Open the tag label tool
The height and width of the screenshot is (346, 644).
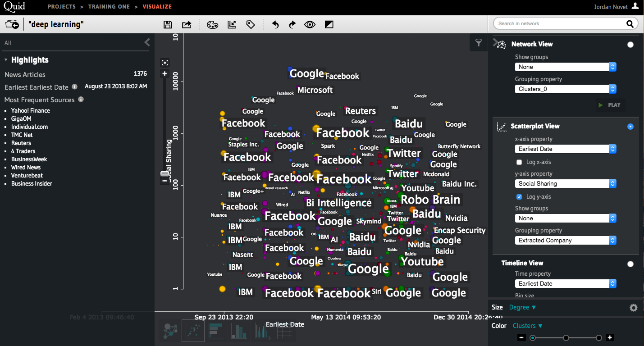[251, 25]
